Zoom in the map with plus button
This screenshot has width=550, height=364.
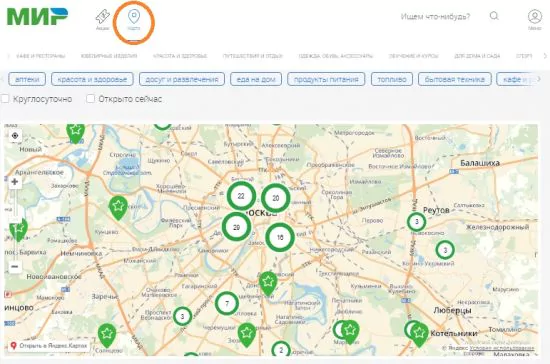14,182
